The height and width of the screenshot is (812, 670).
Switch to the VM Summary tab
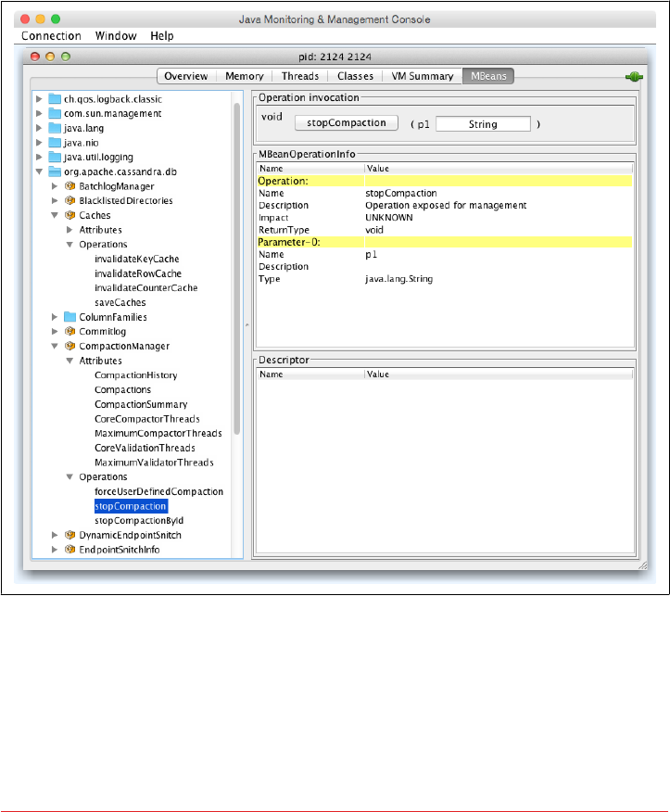(423, 76)
